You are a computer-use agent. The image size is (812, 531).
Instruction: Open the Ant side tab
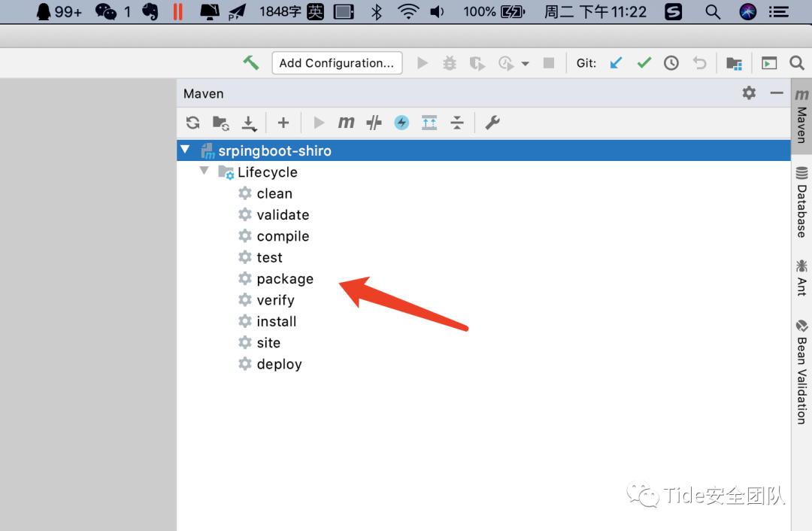coord(801,278)
